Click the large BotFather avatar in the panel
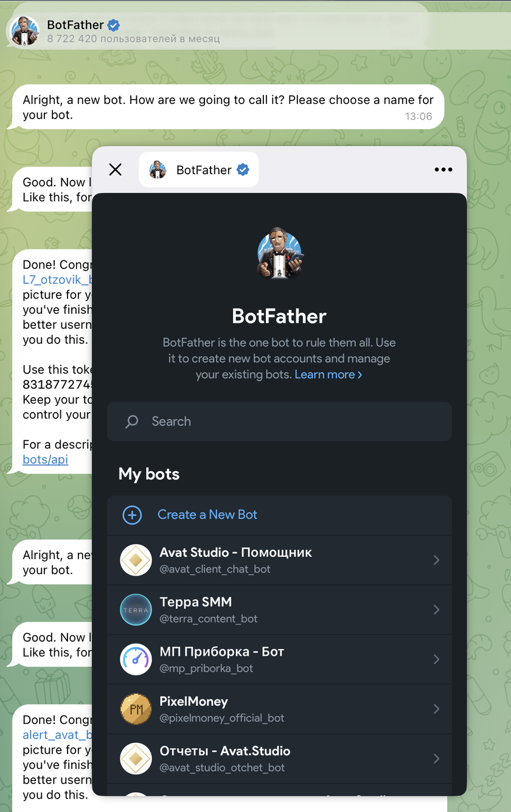The width and height of the screenshot is (511, 812). pos(280,254)
